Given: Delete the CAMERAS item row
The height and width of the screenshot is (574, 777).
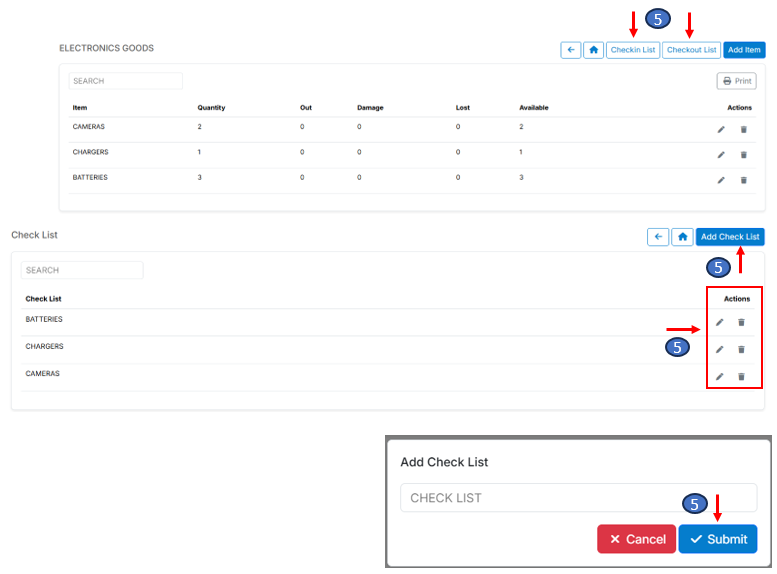Looking at the screenshot, I should [x=743, y=129].
